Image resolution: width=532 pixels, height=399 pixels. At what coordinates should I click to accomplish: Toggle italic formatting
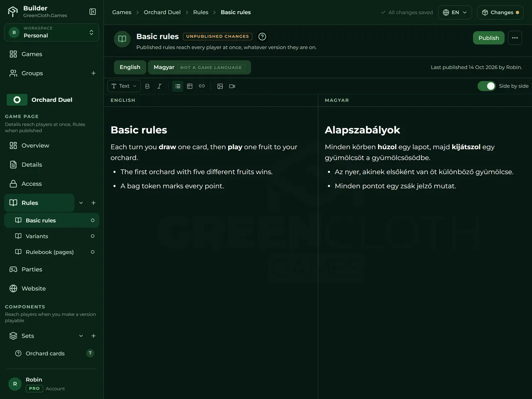159,86
